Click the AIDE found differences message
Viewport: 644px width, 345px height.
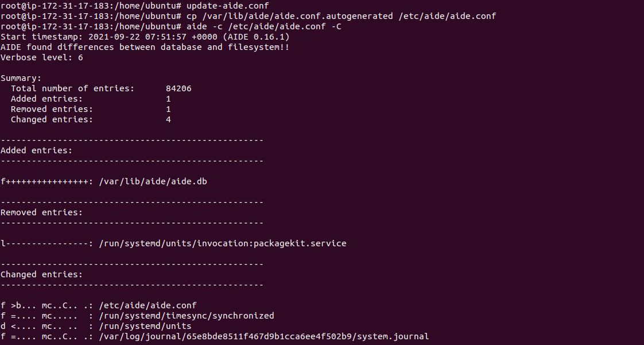145,47
